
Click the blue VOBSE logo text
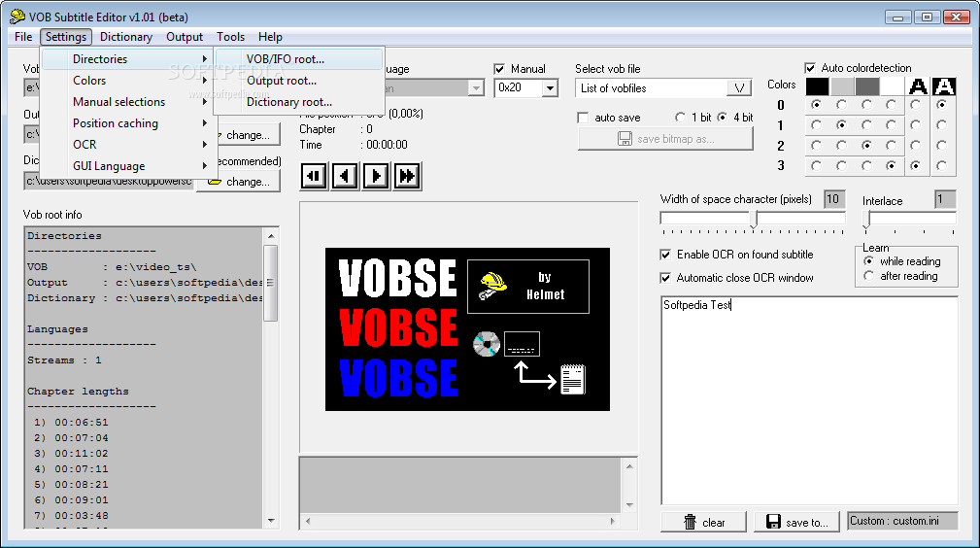tap(398, 378)
